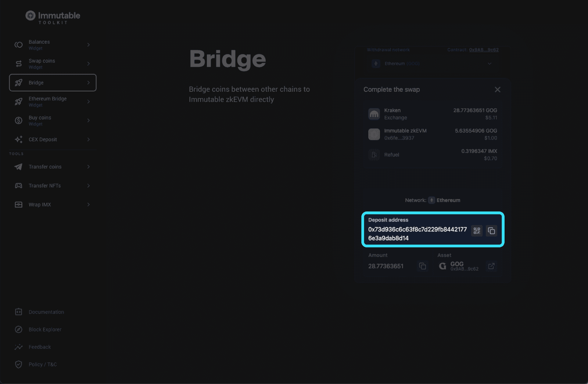Viewport: 588px width, 384px height.
Task: Copy the deposit address
Action: pos(491,231)
